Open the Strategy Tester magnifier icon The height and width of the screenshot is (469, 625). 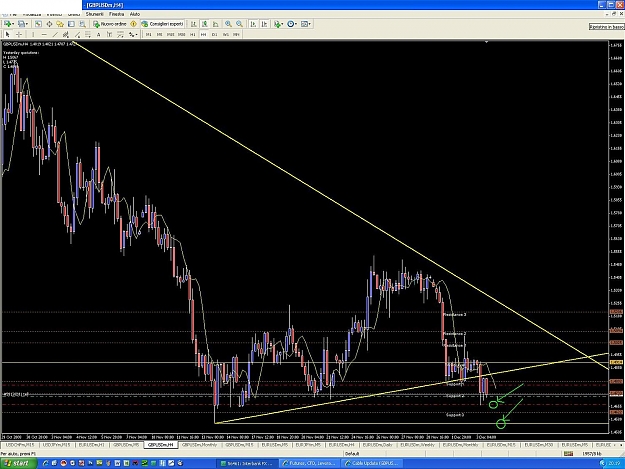[82, 24]
